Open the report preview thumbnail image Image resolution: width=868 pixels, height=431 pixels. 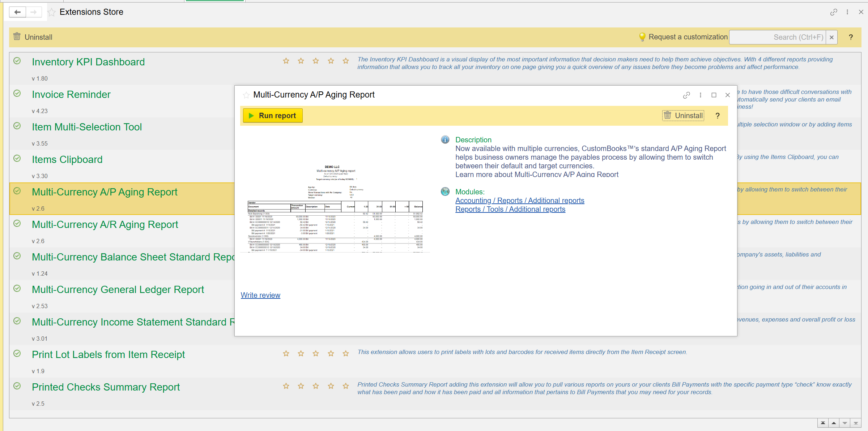point(335,208)
